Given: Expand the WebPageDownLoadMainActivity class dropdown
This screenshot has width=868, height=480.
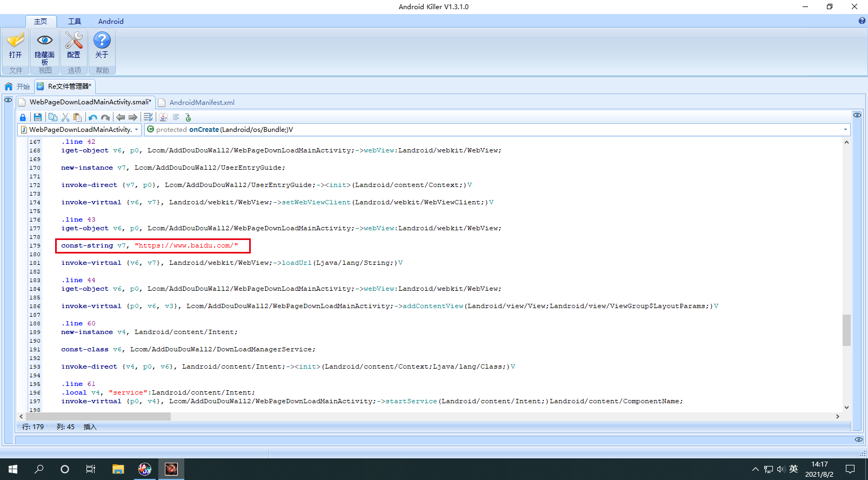Looking at the screenshot, I should 137,130.
